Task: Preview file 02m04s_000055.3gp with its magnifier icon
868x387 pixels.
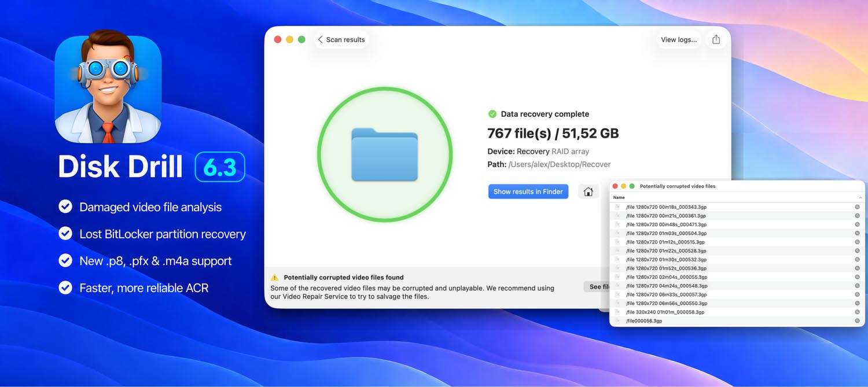Action: (858, 277)
